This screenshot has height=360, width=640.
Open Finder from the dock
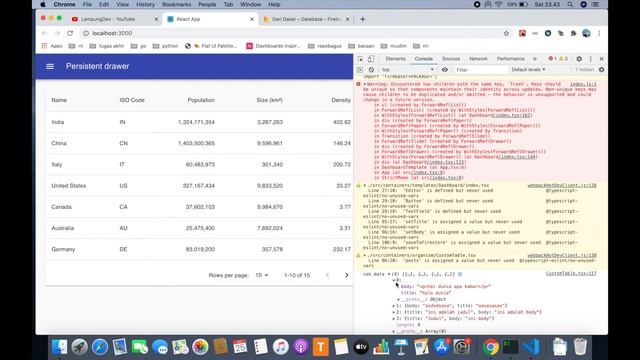point(60,347)
